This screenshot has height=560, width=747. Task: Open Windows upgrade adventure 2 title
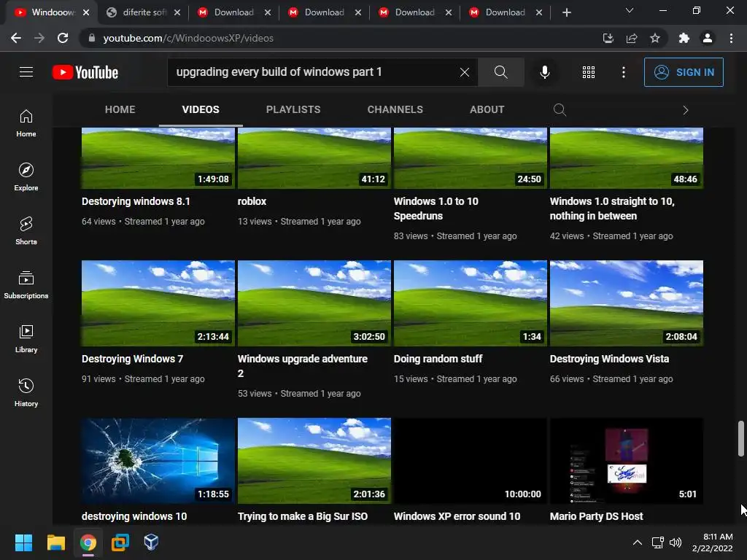pos(303,366)
